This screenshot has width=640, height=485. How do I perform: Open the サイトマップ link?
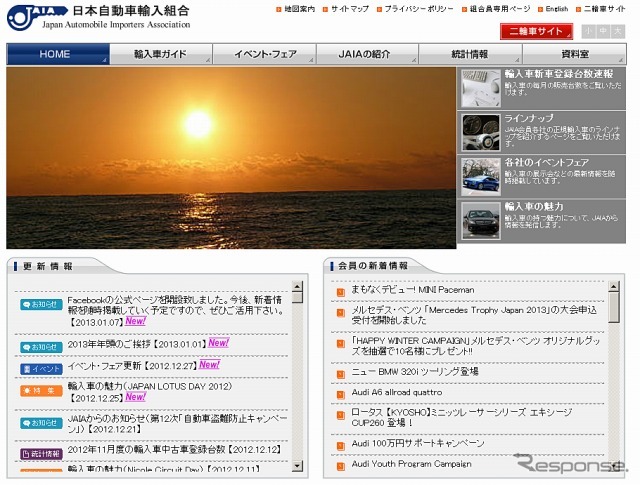point(350,9)
